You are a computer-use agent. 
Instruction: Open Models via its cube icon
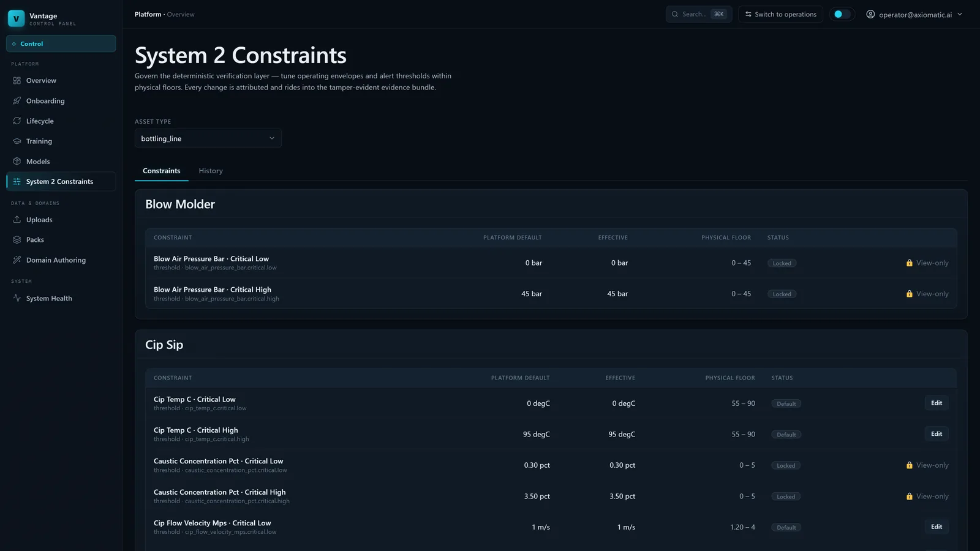point(17,162)
